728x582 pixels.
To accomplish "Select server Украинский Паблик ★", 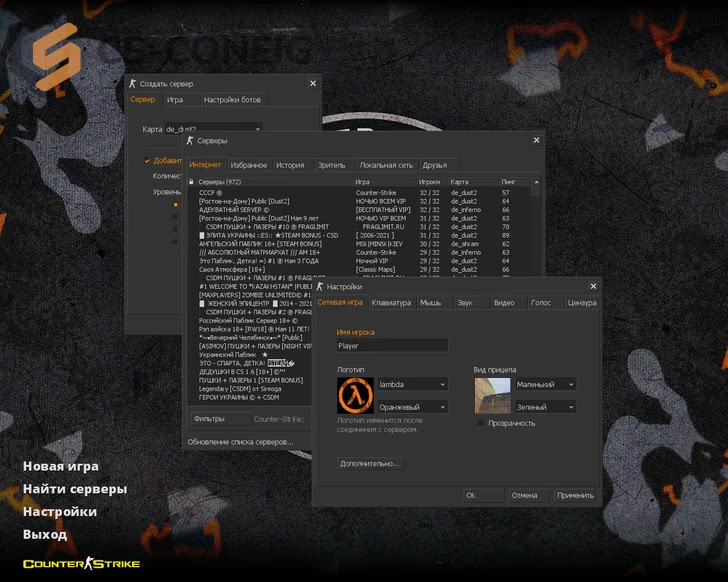I will tap(251, 355).
